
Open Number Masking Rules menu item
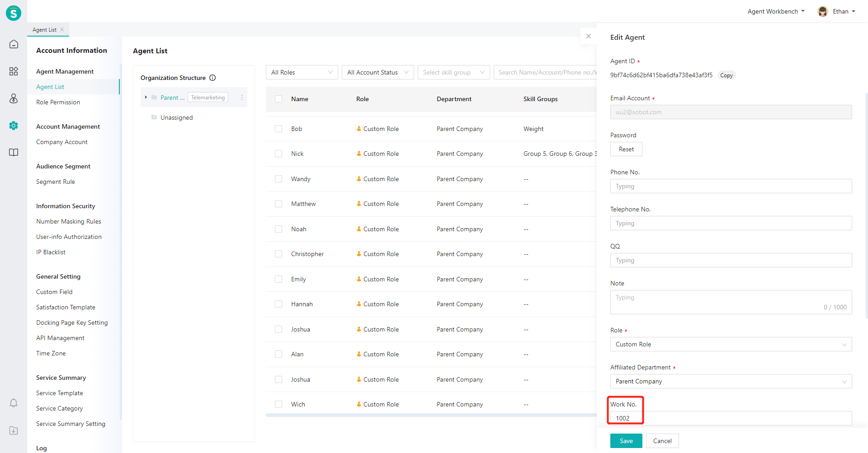[x=69, y=221]
